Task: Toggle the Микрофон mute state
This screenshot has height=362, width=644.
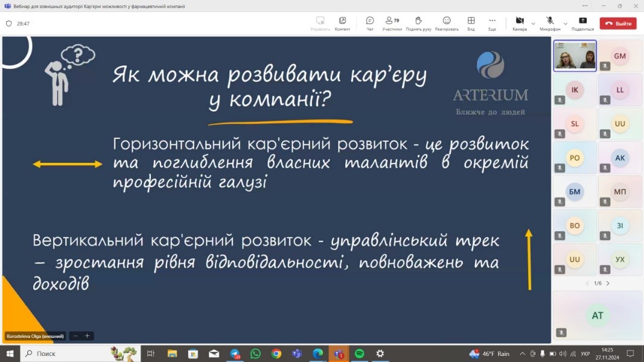Action: [x=549, y=24]
